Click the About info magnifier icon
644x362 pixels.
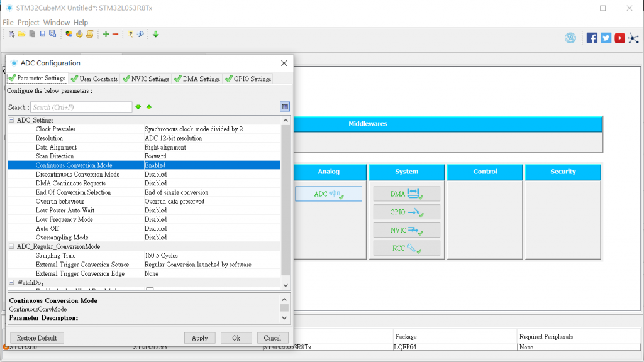tap(140, 35)
